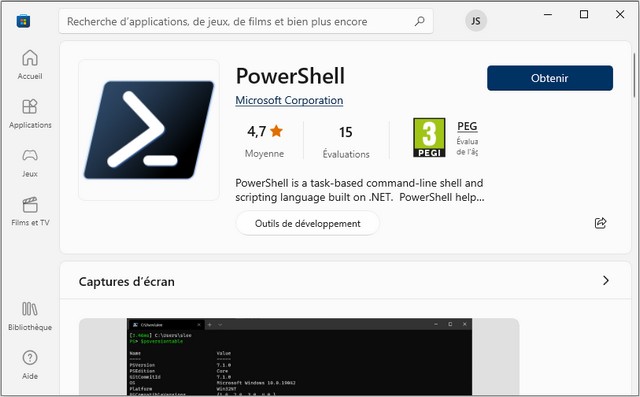Click the orange rating star

276,131
